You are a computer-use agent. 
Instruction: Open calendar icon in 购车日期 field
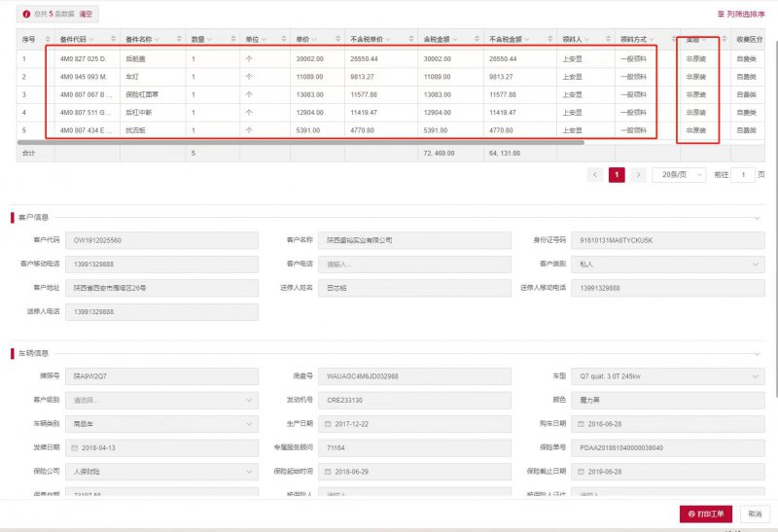[581, 424]
